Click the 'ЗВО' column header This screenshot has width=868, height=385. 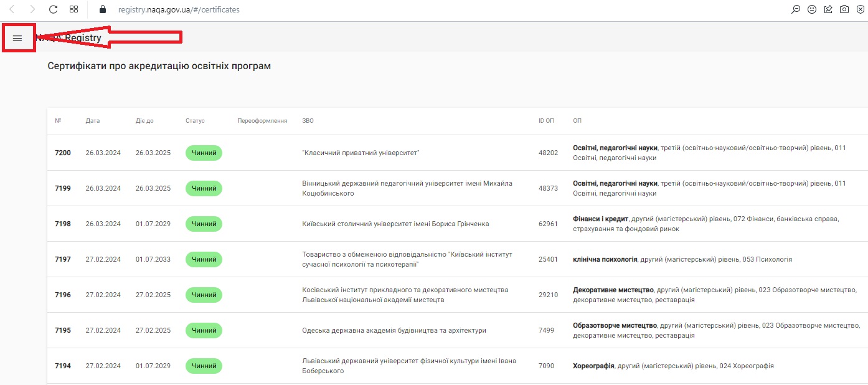coord(308,121)
